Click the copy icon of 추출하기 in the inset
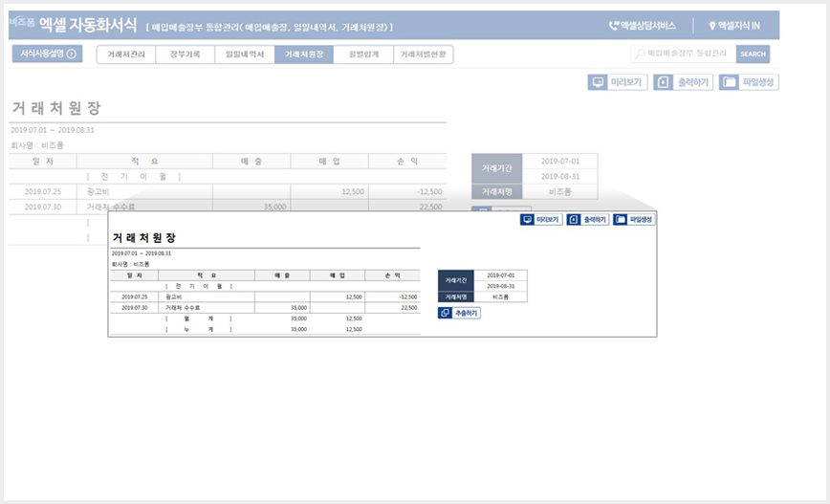Image resolution: width=830 pixels, height=504 pixels. pyautogui.click(x=445, y=313)
